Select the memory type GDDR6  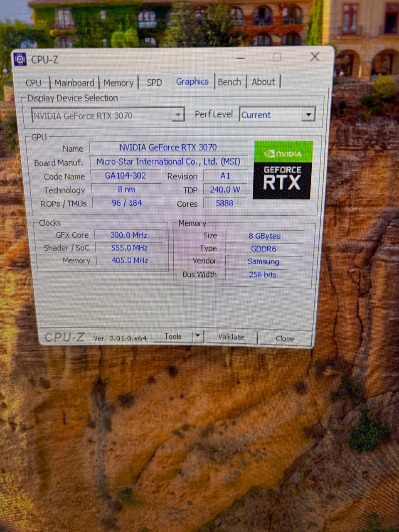pos(264,249)
